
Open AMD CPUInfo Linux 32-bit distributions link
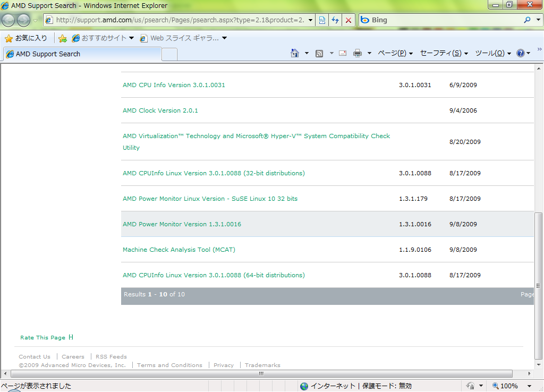pos(214,173)
